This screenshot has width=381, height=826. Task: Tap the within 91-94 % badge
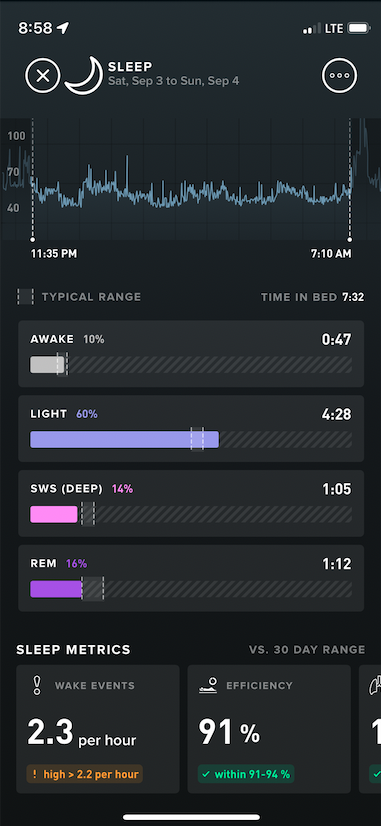click(246, 774)
